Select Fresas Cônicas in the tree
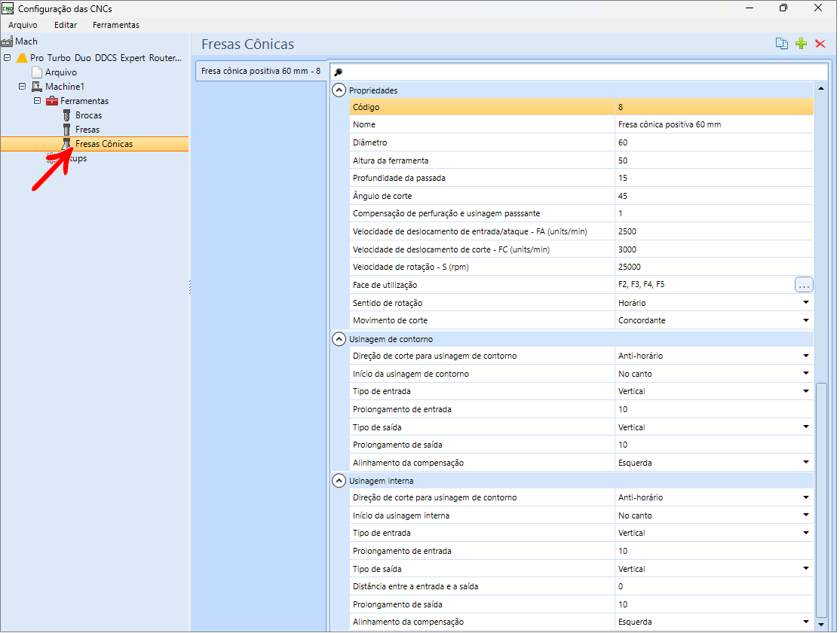The width and height of the screenshot is (840, 633). click(x=104, y=143)
